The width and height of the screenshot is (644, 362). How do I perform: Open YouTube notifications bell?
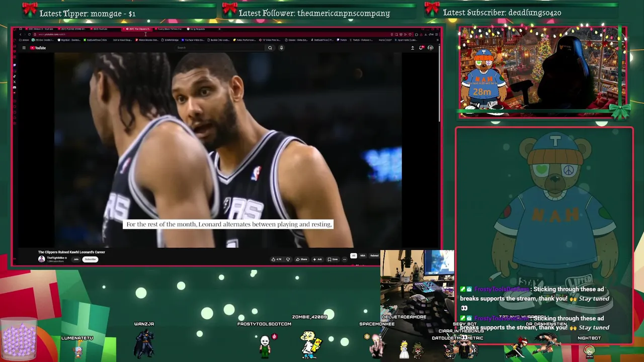422,48
